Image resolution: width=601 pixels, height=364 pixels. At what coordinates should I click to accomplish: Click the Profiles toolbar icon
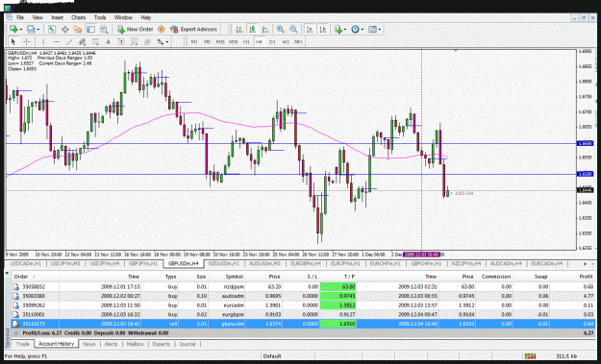(x=31, y=29)
